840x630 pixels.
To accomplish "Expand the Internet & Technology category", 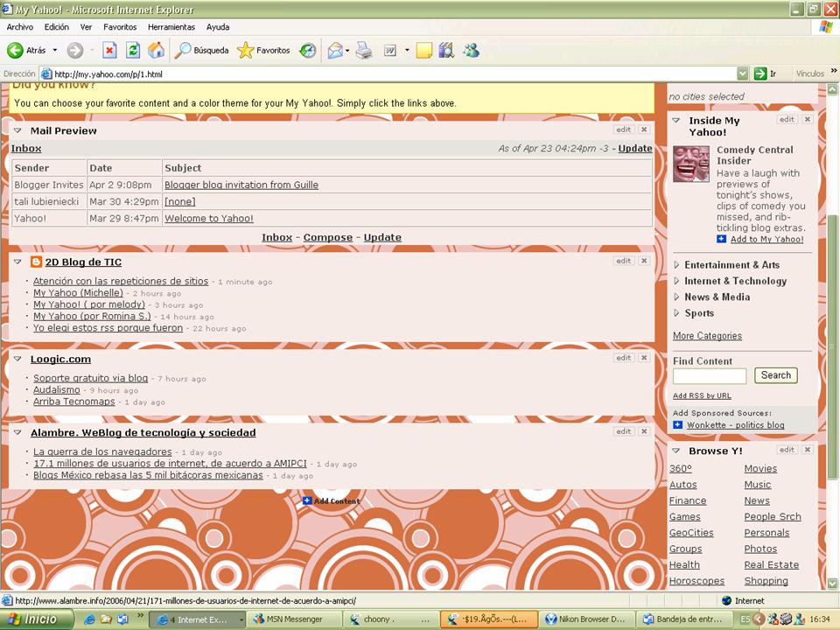I will [x=676, y=281].
